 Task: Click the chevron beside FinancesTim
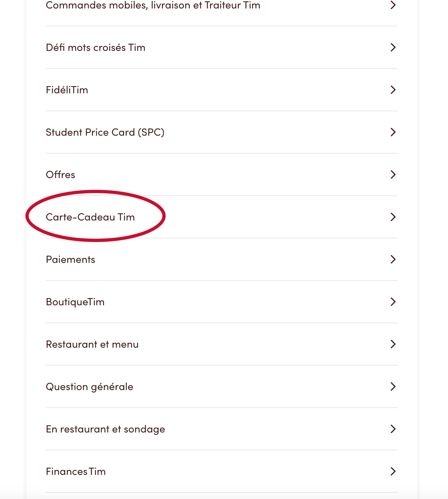click(393, 472)
